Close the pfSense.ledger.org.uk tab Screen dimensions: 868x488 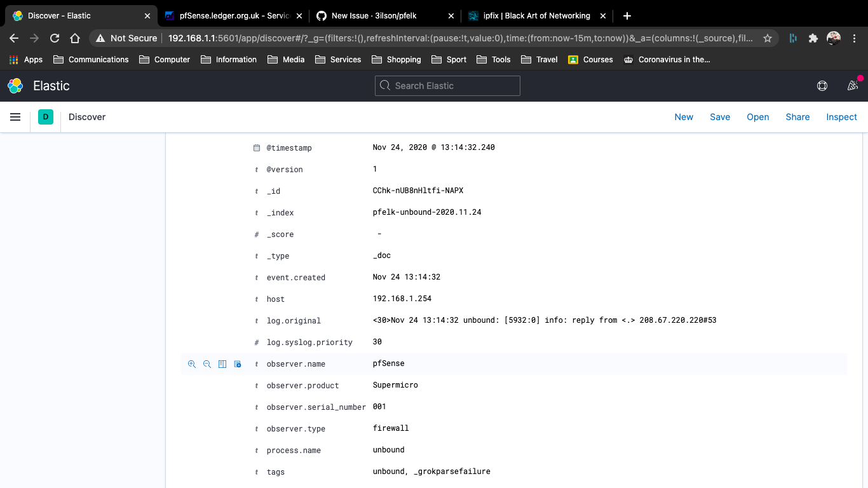coord(299,16)
